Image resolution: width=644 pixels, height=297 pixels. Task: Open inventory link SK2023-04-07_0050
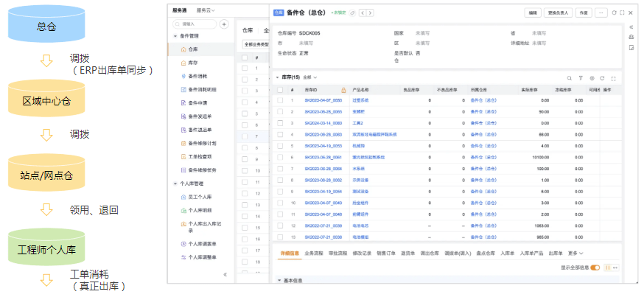[323, 99]
